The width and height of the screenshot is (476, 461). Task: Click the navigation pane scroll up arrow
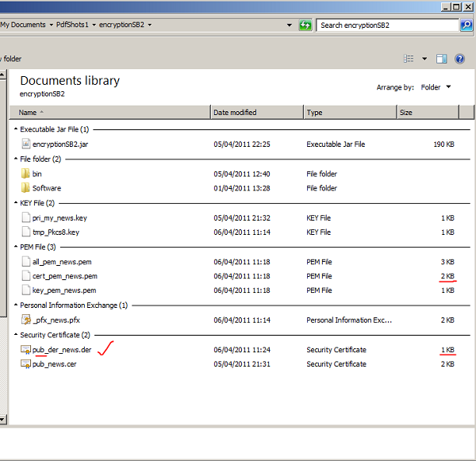pyautogui.click(x=2, y=75)
